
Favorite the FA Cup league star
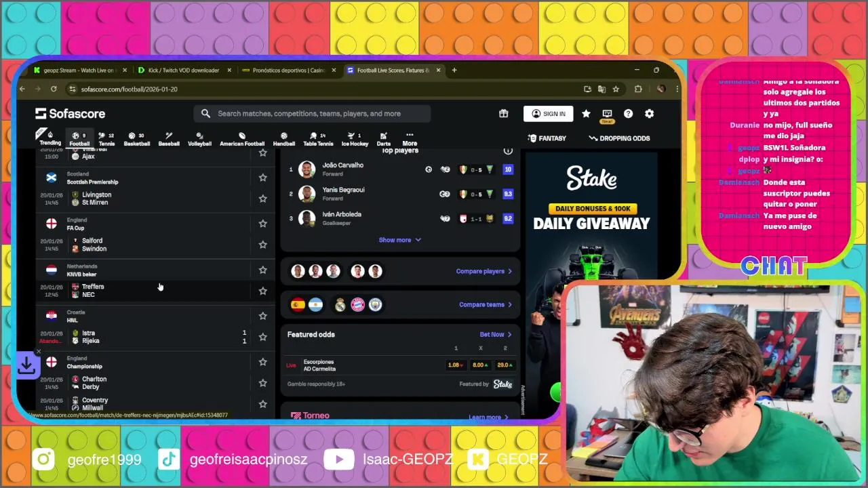point(262,224)
